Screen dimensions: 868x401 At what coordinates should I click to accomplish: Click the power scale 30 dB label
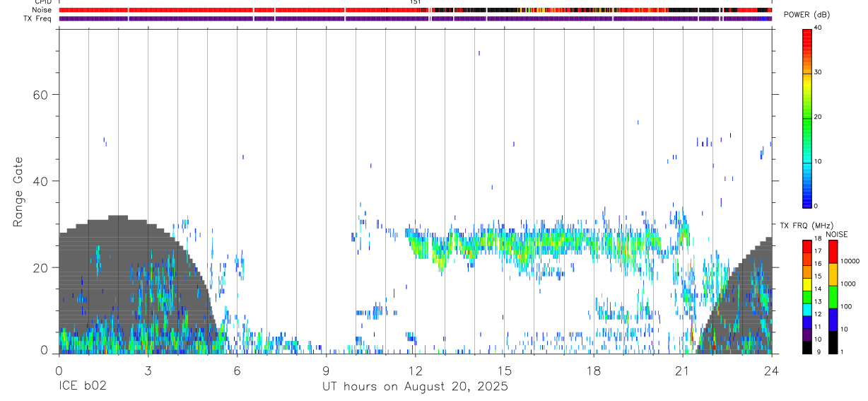pyautogui.click(x=818, y=73)
